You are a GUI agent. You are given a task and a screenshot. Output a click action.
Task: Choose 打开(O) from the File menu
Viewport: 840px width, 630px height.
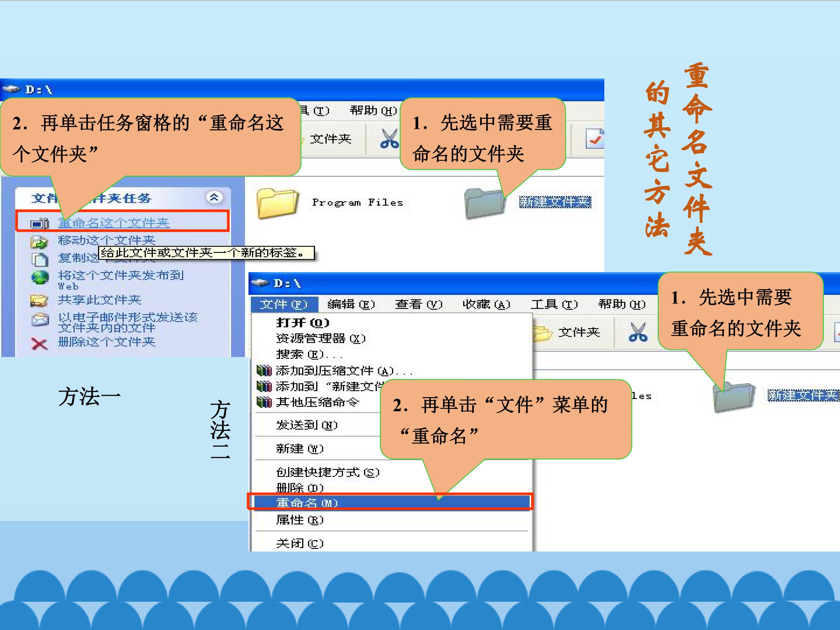(392, 322)
